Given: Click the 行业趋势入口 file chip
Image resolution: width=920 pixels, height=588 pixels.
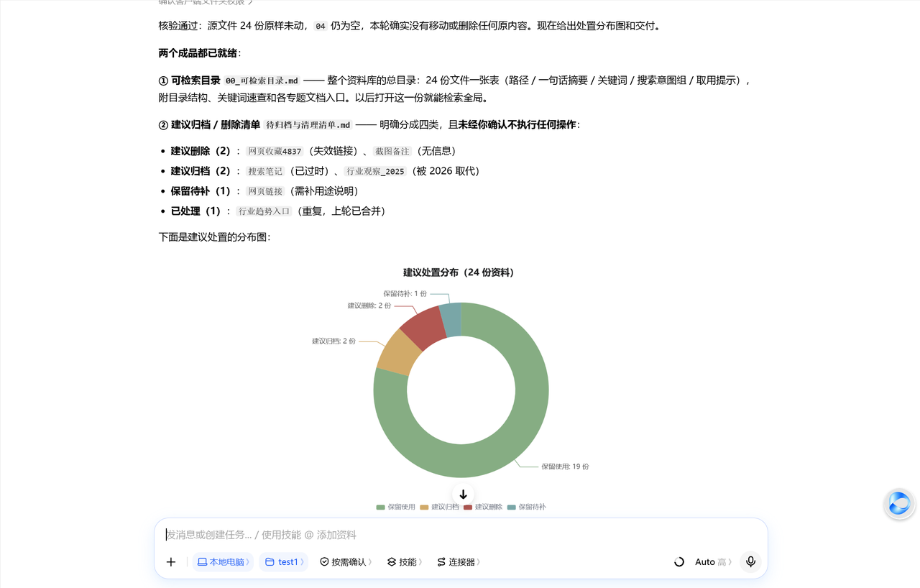Looking at the screenshot, I should click(264, 212).
